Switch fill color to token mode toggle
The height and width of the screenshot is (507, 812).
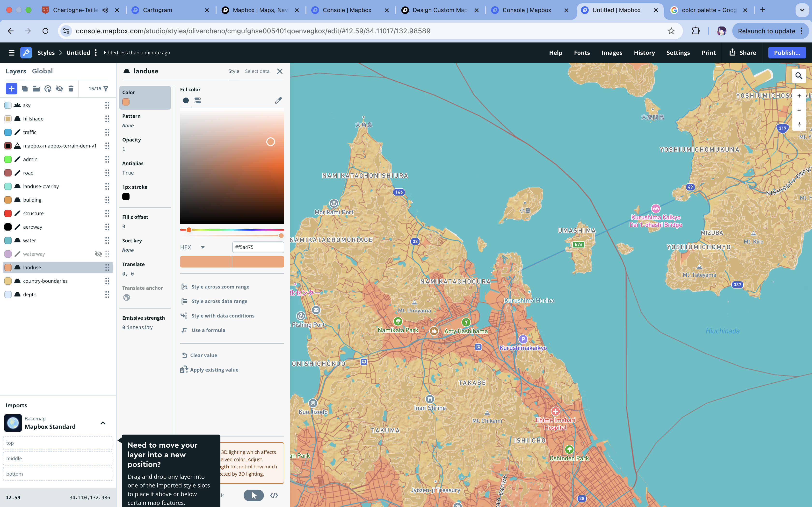pyautogui.click(x=198, y=100)
